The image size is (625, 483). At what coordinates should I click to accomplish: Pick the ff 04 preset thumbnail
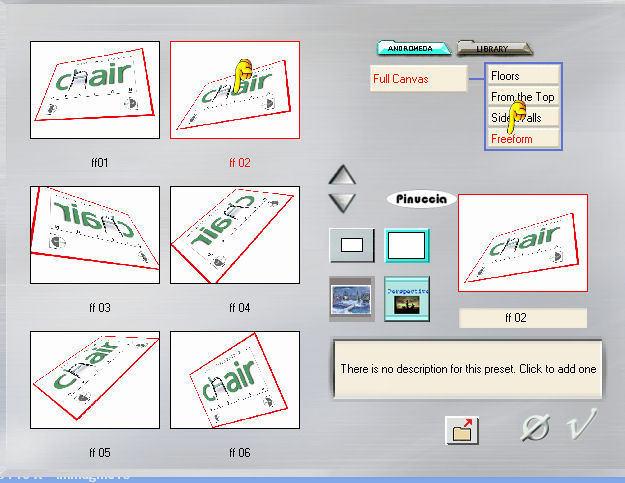click(x=235, y=235)
